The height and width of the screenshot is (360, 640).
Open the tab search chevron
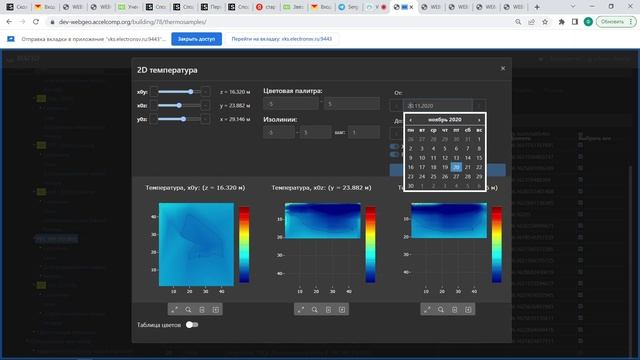coord(573,7)
